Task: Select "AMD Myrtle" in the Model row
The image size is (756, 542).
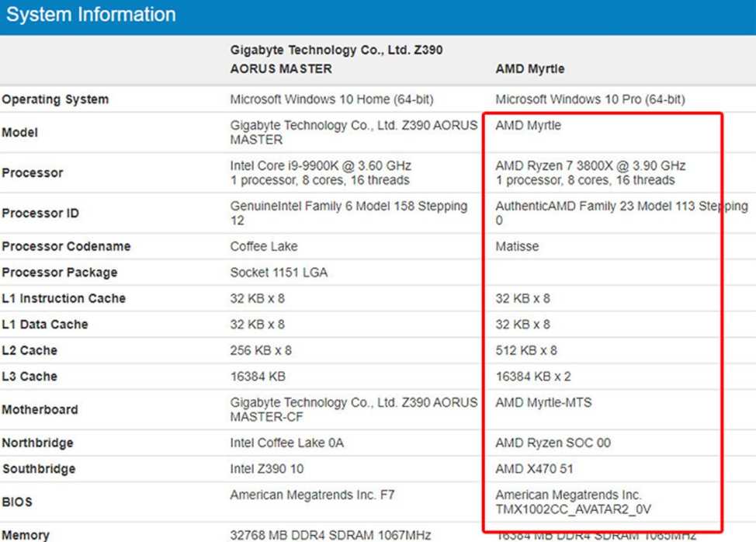Action: [529, 125]
